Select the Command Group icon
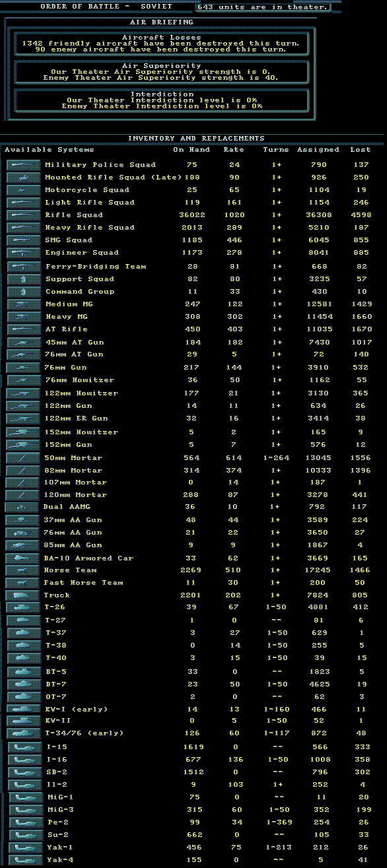 click(23, 292)
